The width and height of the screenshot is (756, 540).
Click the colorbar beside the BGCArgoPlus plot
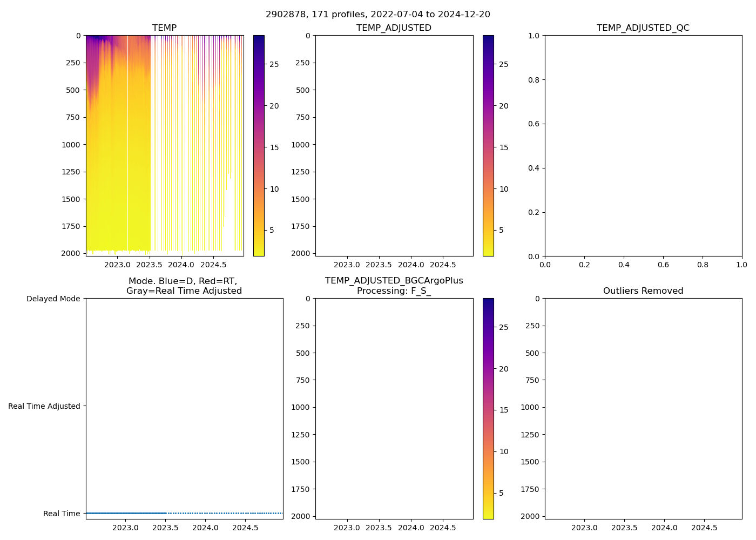click(488, 408)
